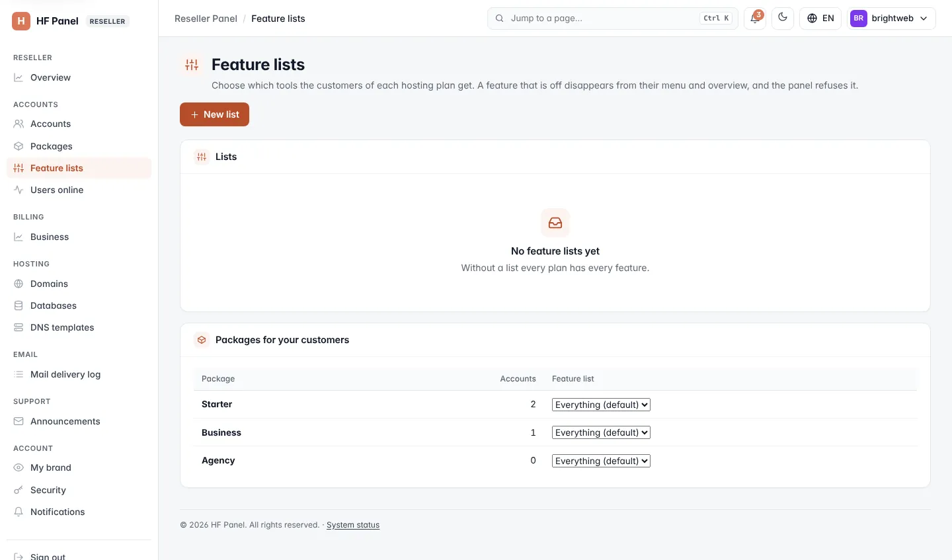Open Business package feature list dropdown
The width and height of the screenshot is (952, 560).
[x=601, y=432]
